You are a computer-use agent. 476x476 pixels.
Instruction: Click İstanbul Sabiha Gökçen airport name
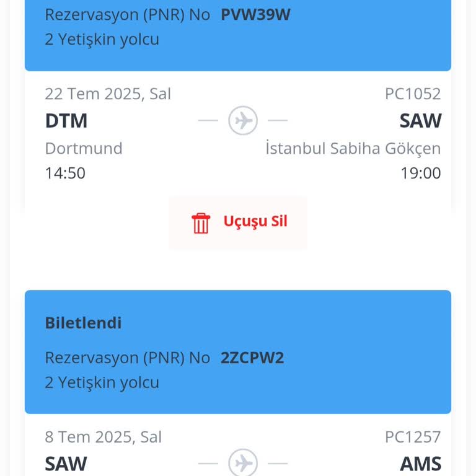[x=353, y=149]
